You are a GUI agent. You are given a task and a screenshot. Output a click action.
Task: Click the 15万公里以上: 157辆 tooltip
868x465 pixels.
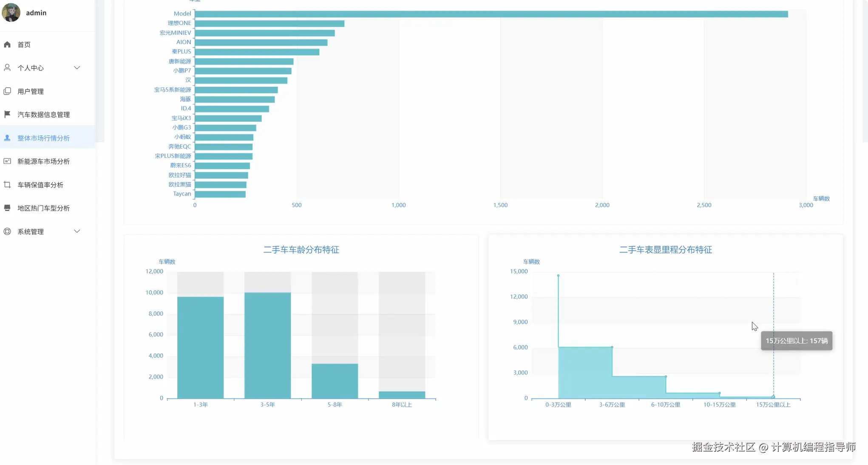797,341
